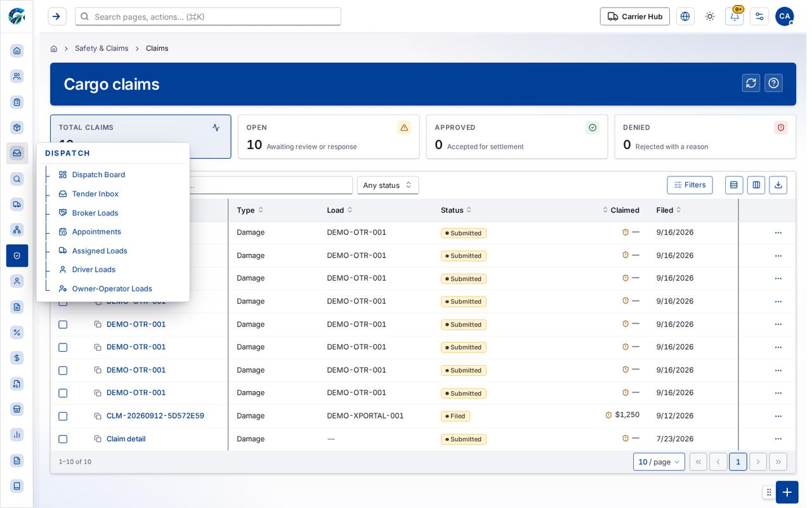Click the Safety & Claims breadcrumb

click(x=101, y=48)
